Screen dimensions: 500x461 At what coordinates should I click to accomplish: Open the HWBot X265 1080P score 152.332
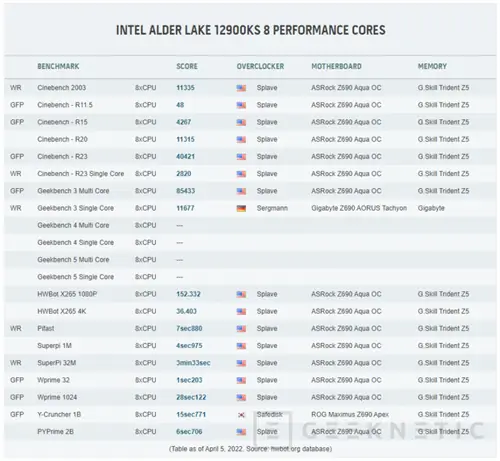188,294
